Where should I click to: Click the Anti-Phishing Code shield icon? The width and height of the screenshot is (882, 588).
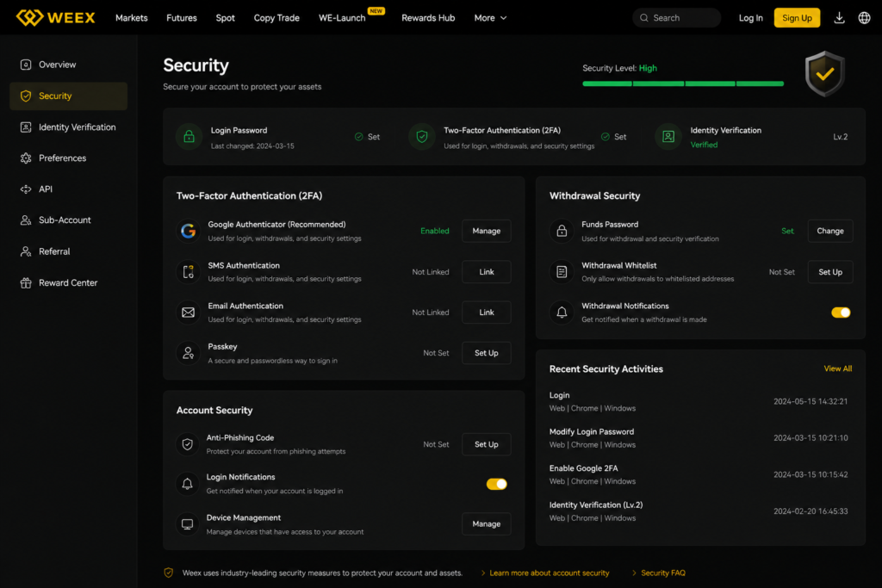pos(187,444)
